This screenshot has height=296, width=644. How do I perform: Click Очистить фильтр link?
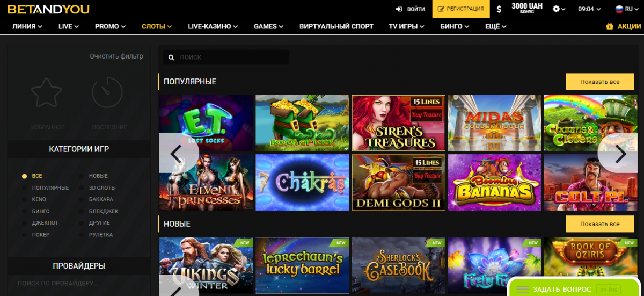pos(116,56)
